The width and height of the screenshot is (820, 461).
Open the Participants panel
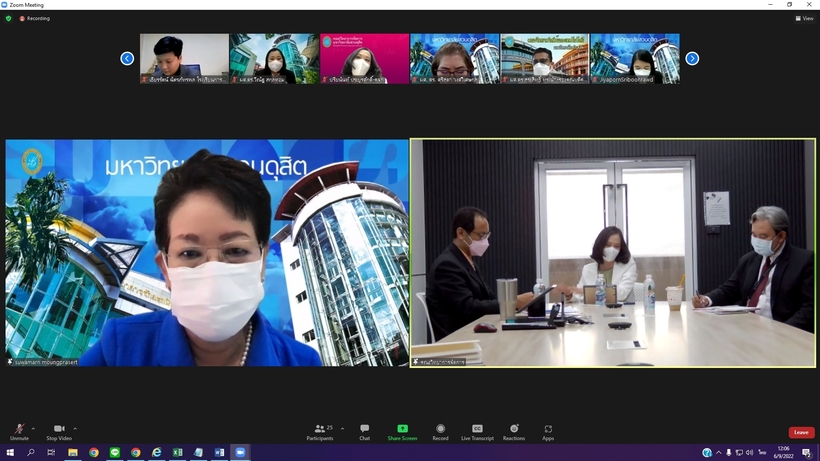[320, 432]
